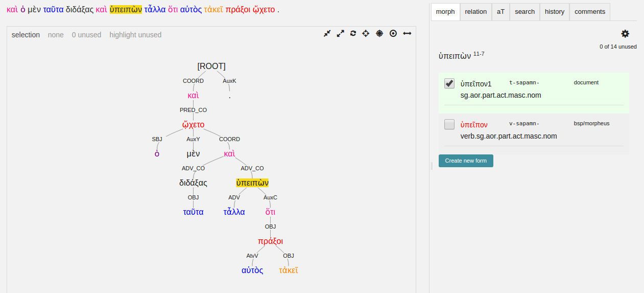Click the 0 unused option

tap(86, 35)
